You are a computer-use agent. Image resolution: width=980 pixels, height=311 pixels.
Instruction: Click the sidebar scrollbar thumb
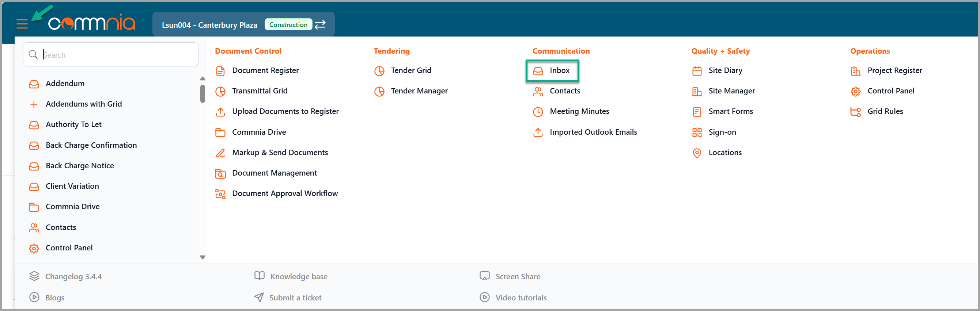(203, 93)
